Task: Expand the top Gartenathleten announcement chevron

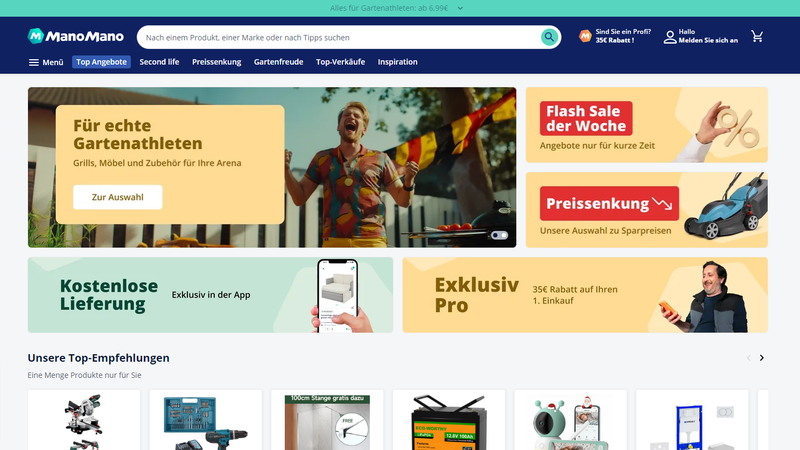Action: pyautogui.click(x=460, y=8)
